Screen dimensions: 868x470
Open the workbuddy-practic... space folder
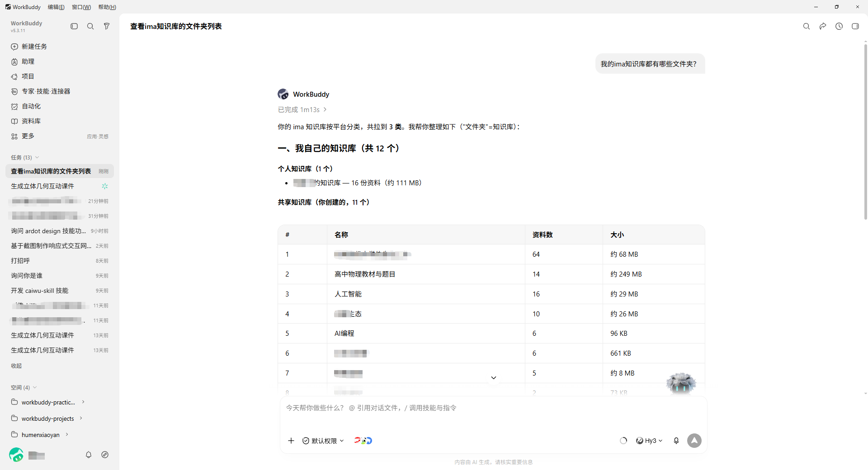(x=48, y=402)
